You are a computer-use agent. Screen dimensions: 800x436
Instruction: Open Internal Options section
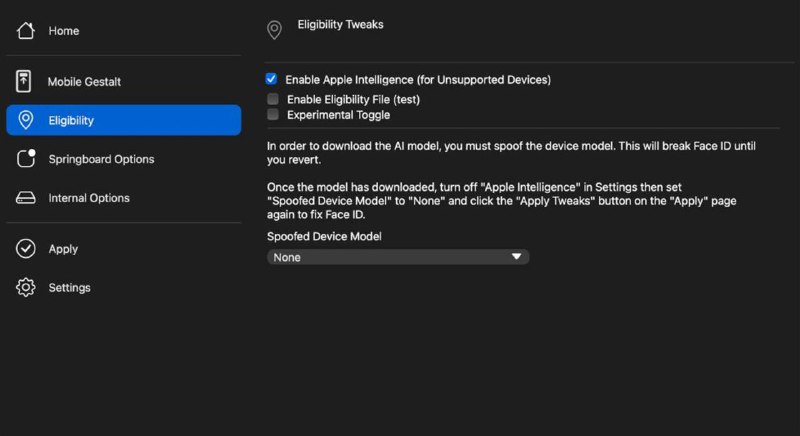[89, 198]
